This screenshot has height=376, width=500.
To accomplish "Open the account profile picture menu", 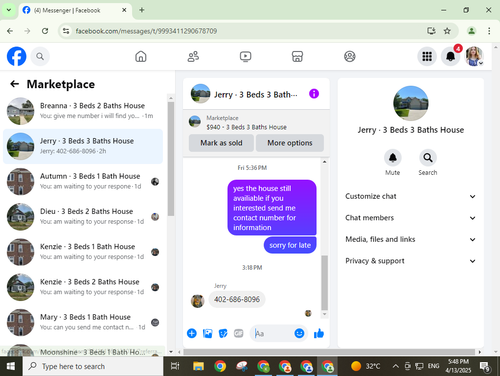I will click(x=474, y=56).
